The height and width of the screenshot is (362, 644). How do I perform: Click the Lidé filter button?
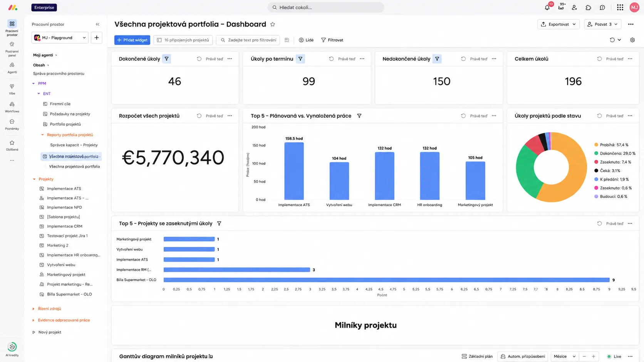tap(306, 40)
